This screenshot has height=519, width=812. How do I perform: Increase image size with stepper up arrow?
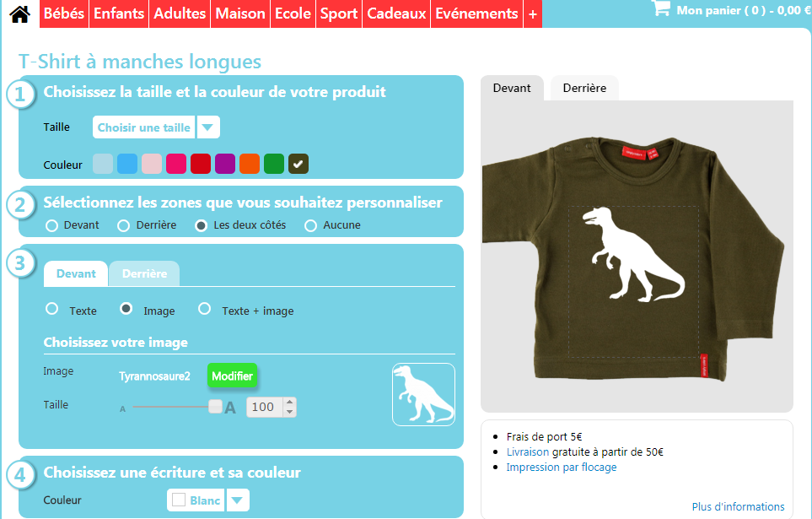pyautogui.click(x=290, y=403)
